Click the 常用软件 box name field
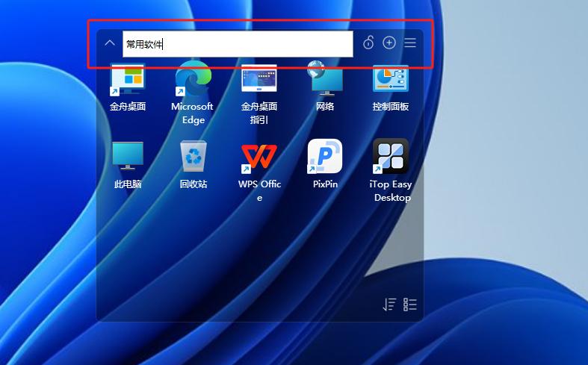588x365 pixels. [238, 44]
